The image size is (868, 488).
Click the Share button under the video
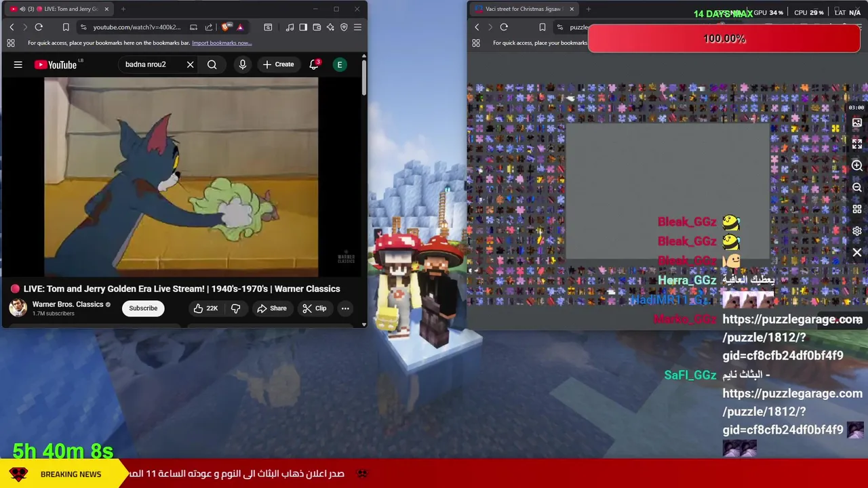point(271,308)
